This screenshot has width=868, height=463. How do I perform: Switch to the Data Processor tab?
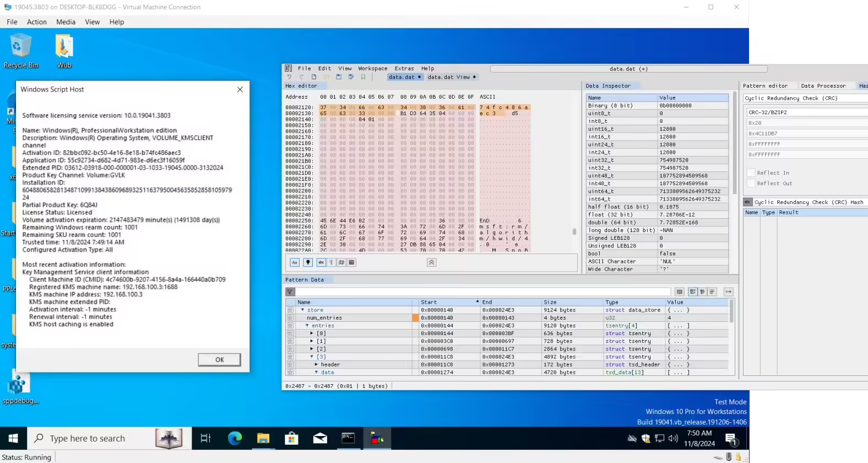823,86
